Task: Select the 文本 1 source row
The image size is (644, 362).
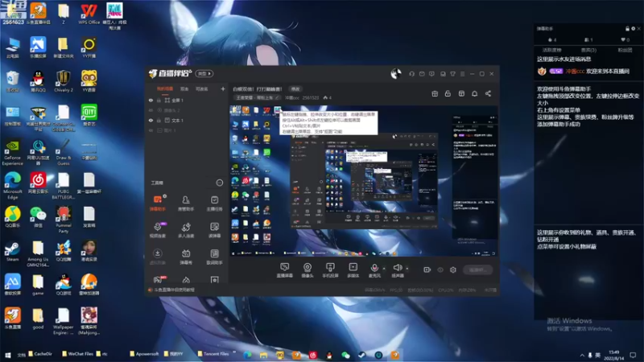Action: [187, 120]
